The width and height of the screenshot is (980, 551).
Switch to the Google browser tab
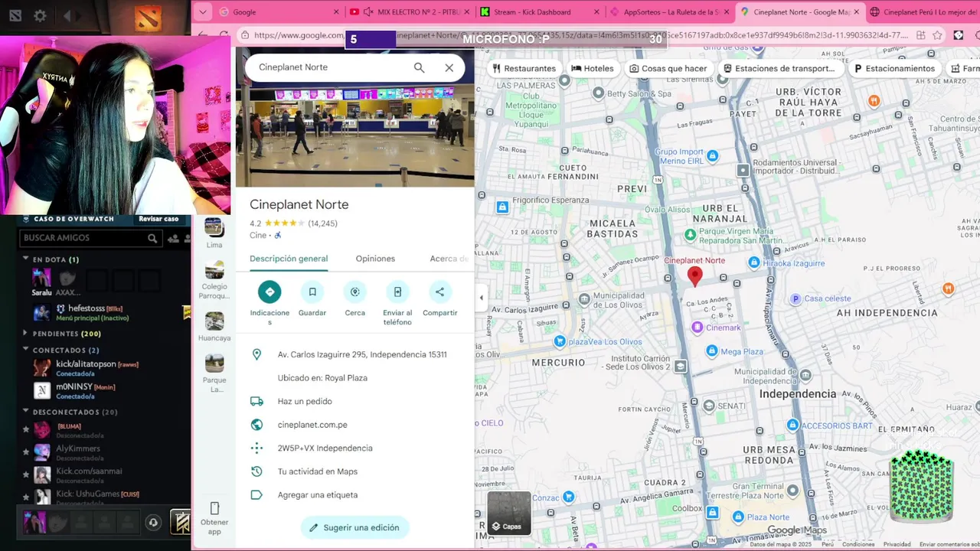(x=279, y=12)
